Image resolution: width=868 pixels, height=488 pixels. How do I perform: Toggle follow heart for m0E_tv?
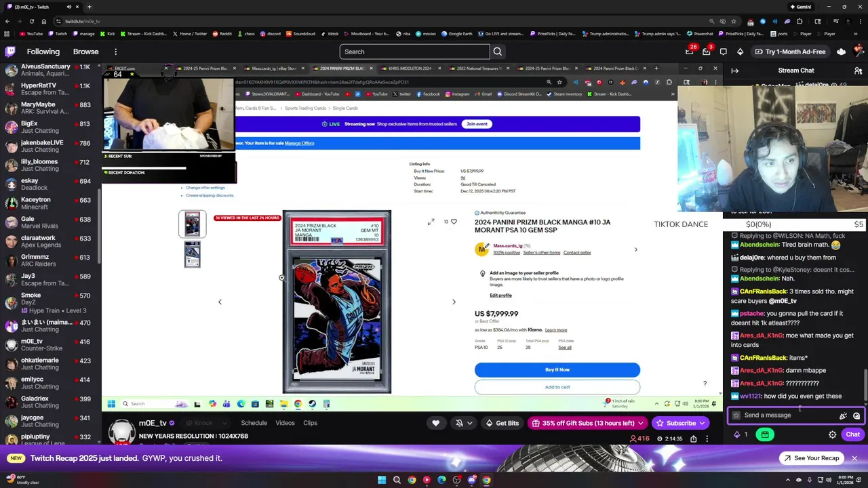coord(436,423)
